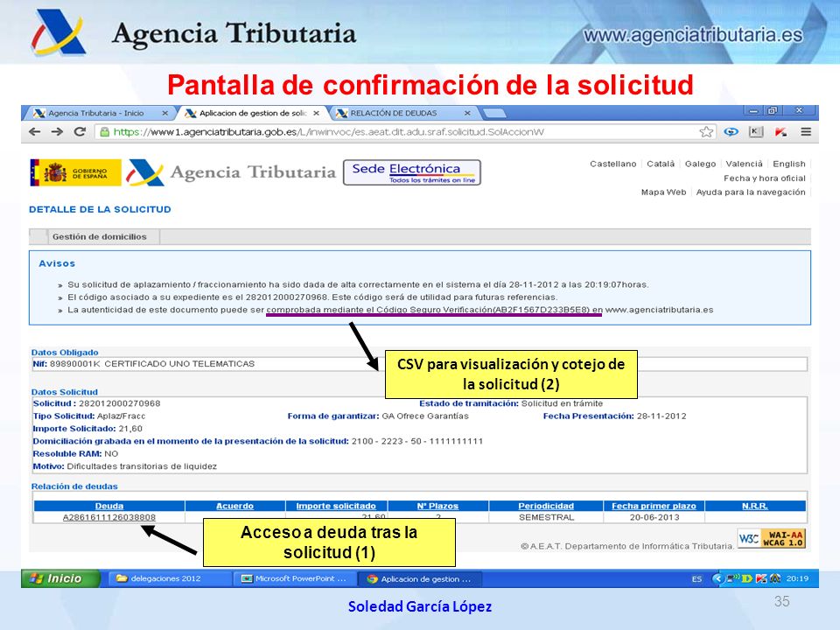
Task: Click the 20-06-2013 first installment date
Action: (x=654, y=517)
